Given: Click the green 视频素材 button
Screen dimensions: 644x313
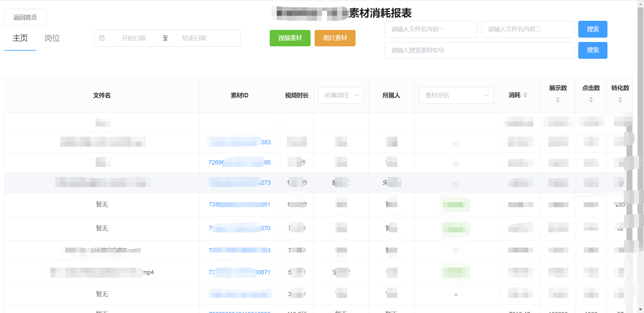Looking at the screenshot, I should point(290,38).
